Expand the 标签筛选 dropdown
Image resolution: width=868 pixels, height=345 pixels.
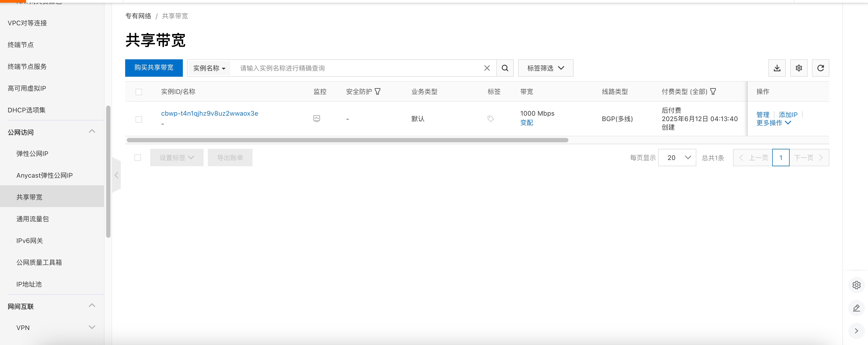545,68
